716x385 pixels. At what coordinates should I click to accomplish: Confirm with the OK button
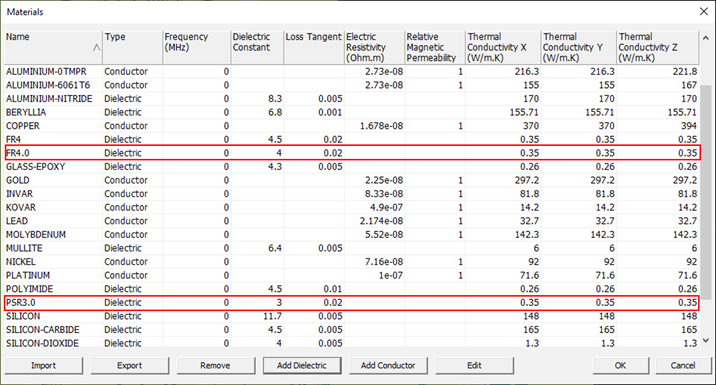621,365
